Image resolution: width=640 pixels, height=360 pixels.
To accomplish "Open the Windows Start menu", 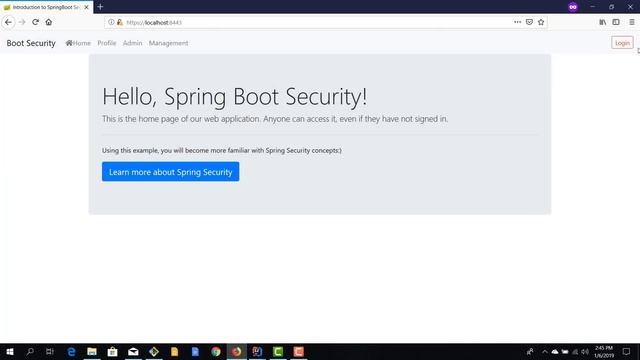I will [9, 351].
